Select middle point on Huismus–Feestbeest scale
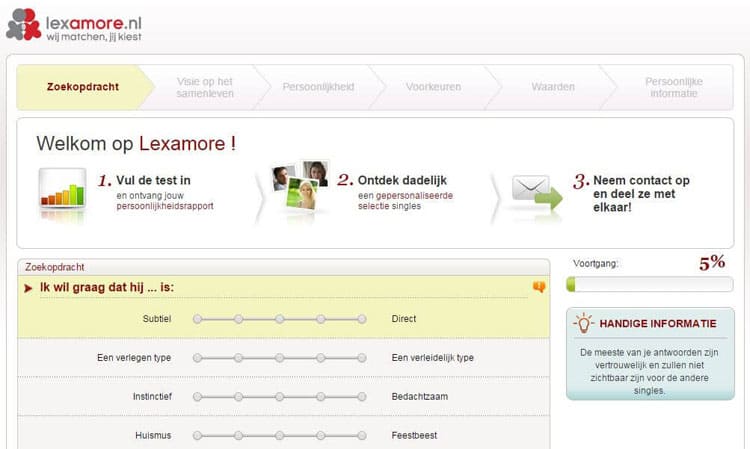Viewport: 750px width, 449px height. tap(280, 435)
